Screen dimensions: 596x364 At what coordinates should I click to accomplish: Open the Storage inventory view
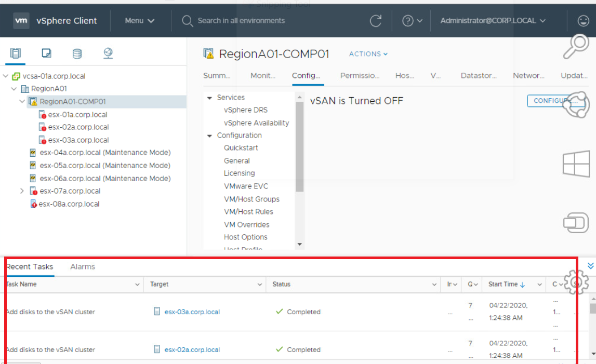tap(77, 53)
